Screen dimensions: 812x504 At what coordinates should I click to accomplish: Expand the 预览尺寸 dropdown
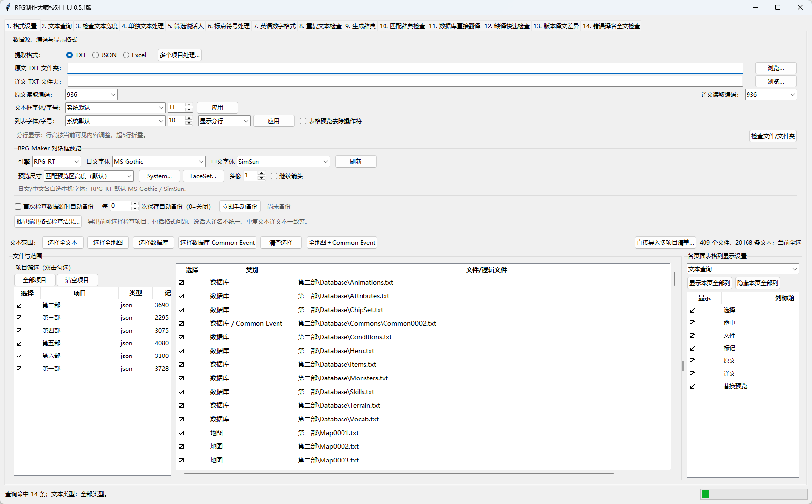coord(89,176)
